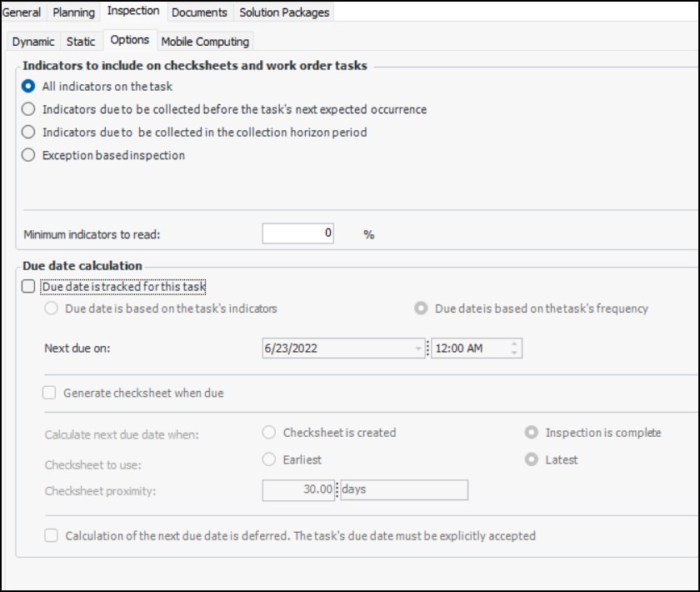
Task: Choose indicators due before next expected occurrence
Action: coord(29,109)
